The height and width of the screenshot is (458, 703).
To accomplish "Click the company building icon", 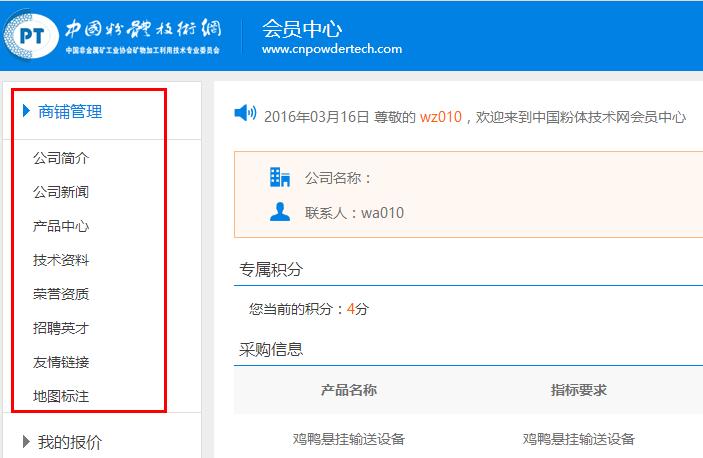I will [x=280, y=178].
